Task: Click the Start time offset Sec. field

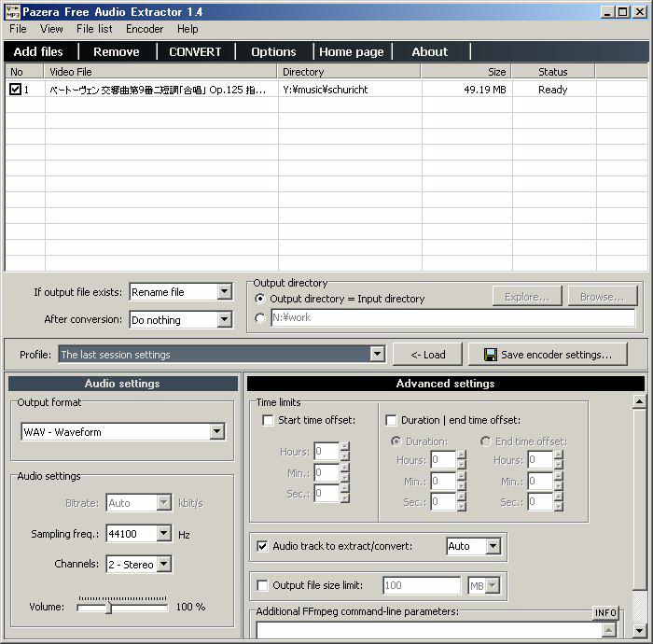Action: (326, 493)
